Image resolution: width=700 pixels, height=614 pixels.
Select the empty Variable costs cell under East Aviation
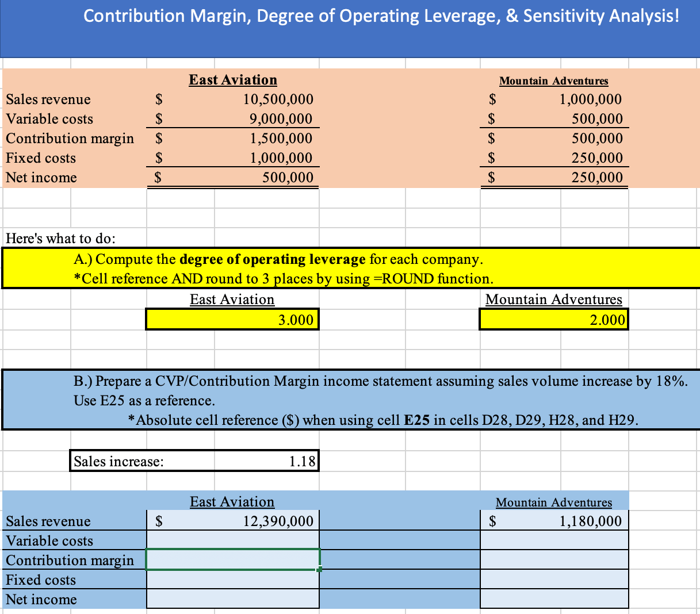pos(232,540)
